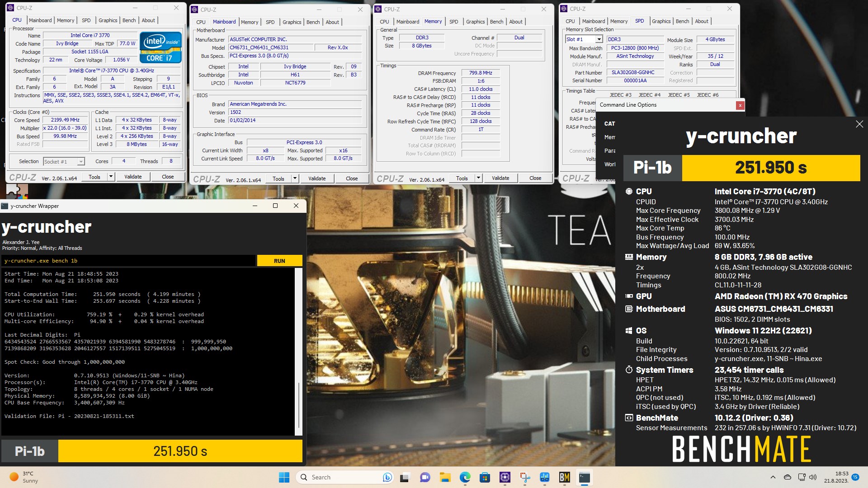Click the yellow RUN button in y-cruncher
The width and height of the screenshot is (868, 488).
click(279, 261)
